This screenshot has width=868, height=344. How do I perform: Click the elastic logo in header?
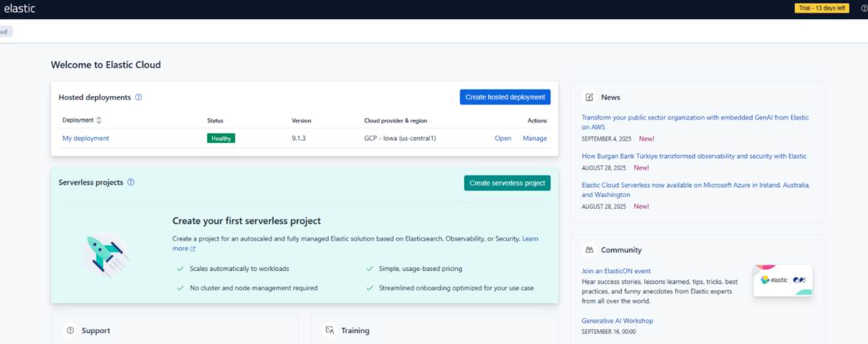(19, 9)
